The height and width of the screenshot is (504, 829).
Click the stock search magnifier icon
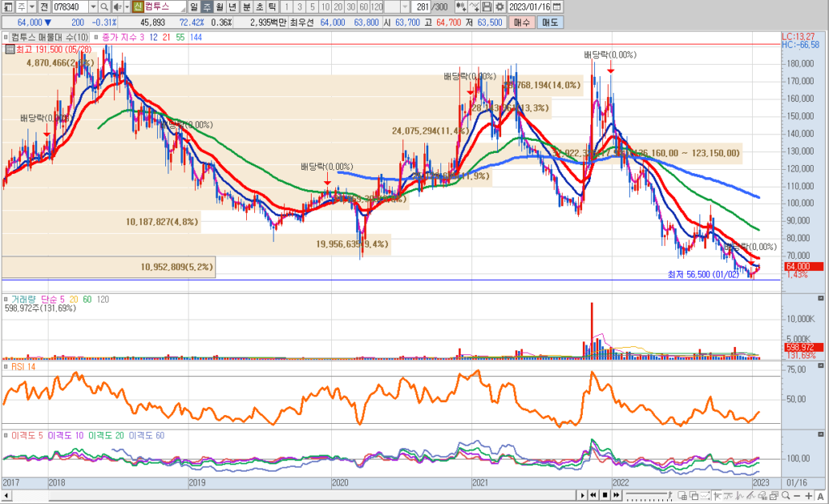coord(105,6)
